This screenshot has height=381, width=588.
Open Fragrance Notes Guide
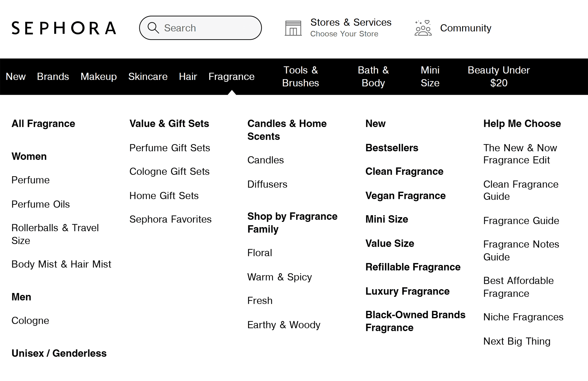coord(521,250)
